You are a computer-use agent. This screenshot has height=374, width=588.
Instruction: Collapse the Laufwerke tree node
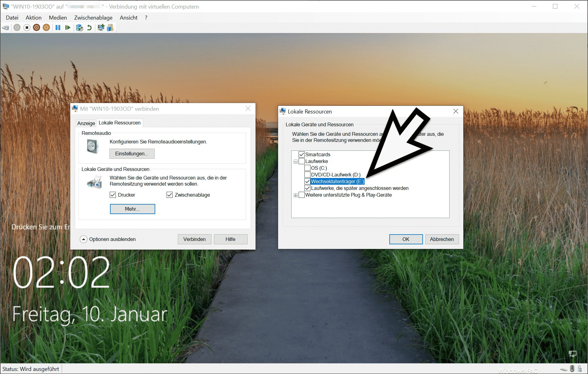295,161
